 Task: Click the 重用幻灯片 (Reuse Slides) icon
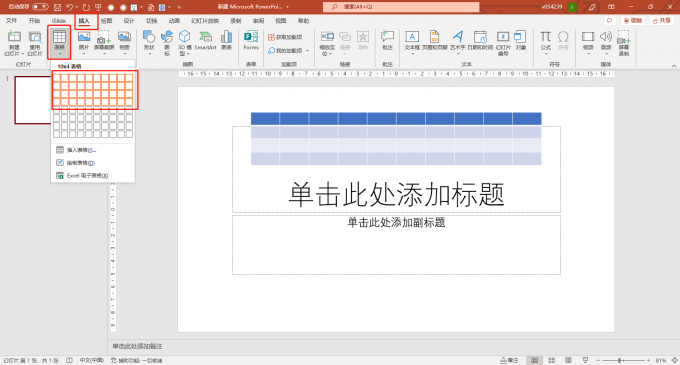35,37
